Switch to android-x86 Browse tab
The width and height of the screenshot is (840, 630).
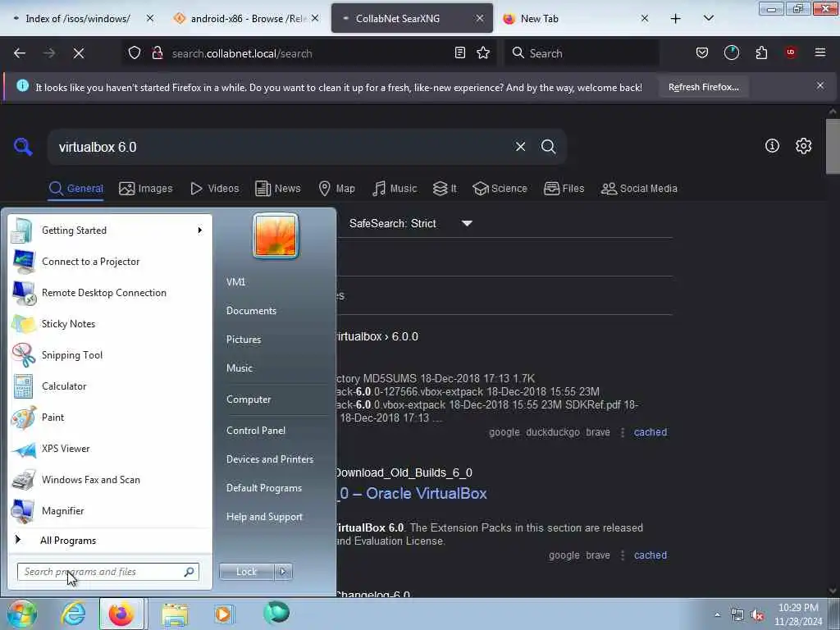tap(247, 19)
